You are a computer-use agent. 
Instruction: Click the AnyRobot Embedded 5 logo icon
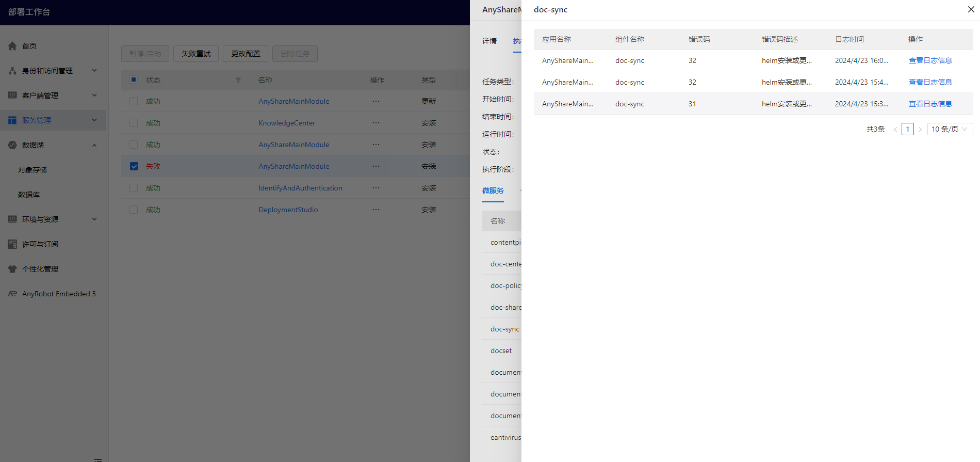(x=12, y=294)
